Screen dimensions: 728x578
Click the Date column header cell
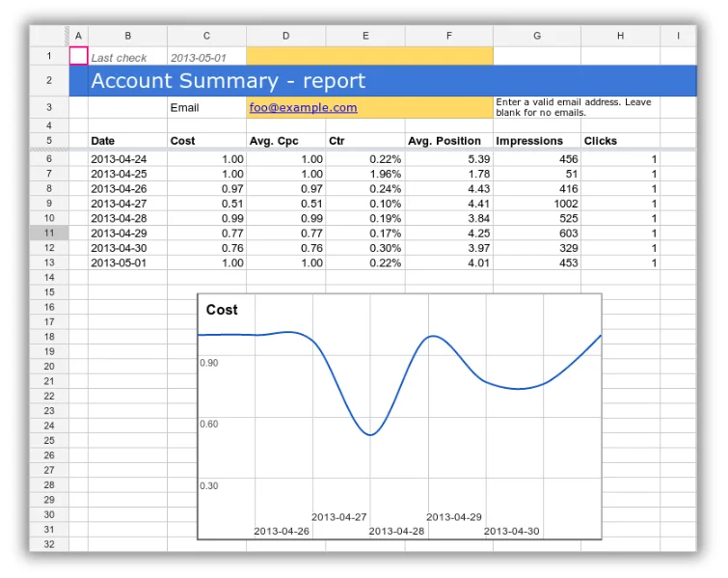[103, 141]
